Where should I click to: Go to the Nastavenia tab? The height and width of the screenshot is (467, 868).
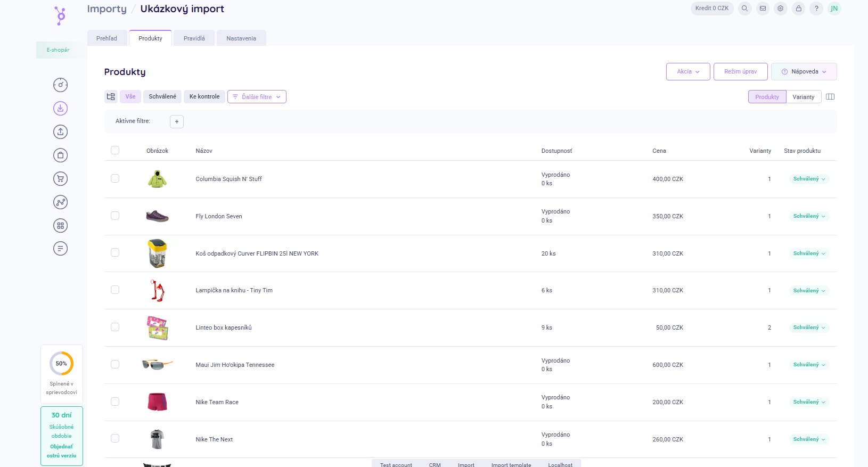(x=241, y=38)
